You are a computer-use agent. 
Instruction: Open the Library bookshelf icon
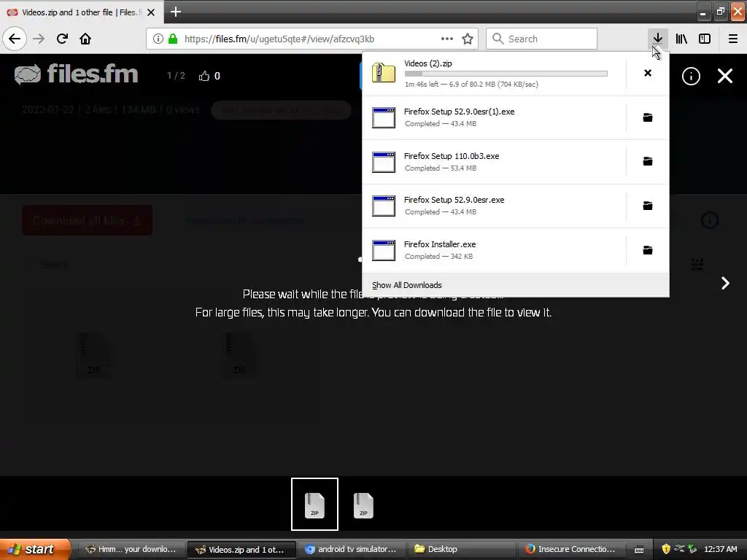point(681,39)
